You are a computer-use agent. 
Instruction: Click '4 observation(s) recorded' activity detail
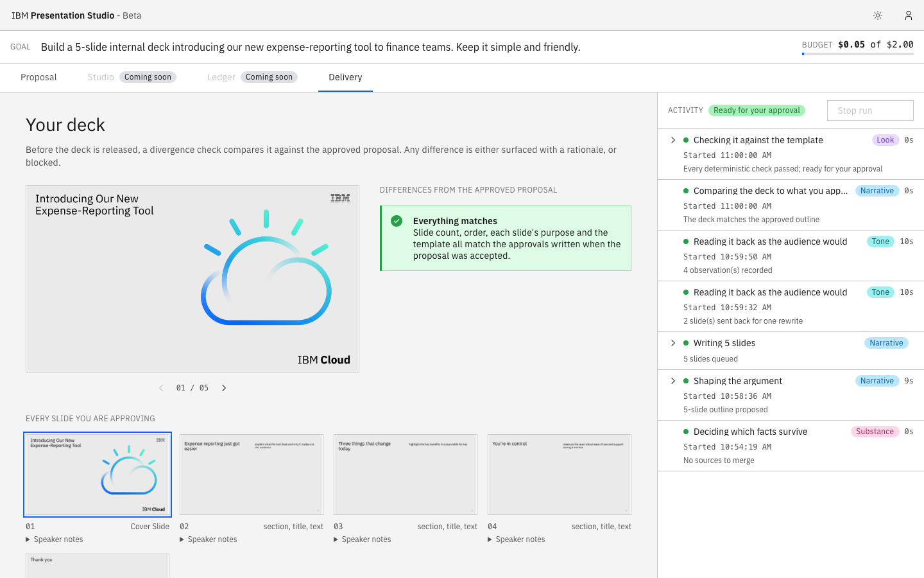click(x=728, y=270)
